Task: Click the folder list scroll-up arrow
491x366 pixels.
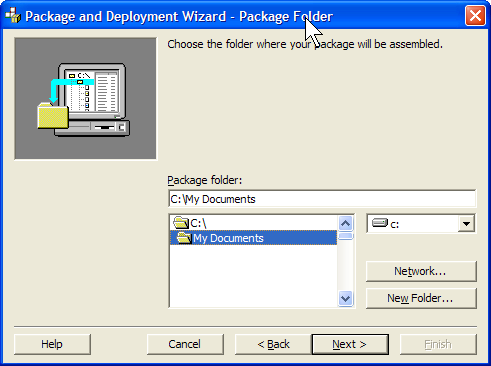Action: (x=345, y=223)
